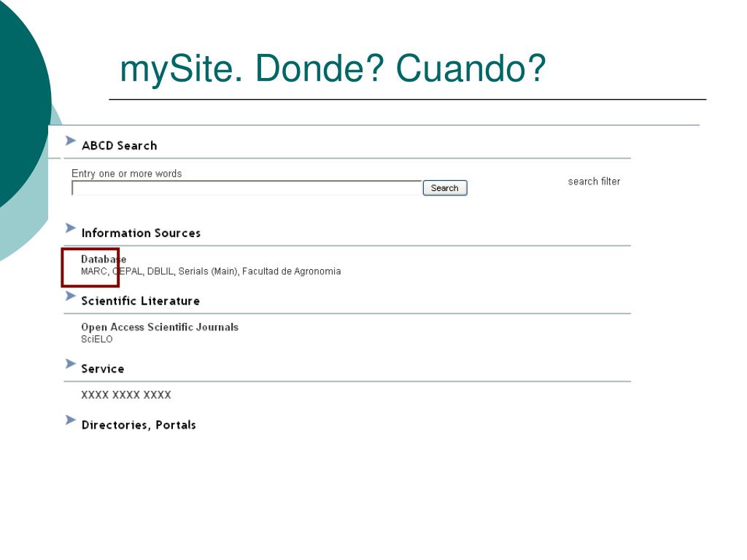Click the arrow icon beside Service
The image size is (747, 560).
click(71, 364)
